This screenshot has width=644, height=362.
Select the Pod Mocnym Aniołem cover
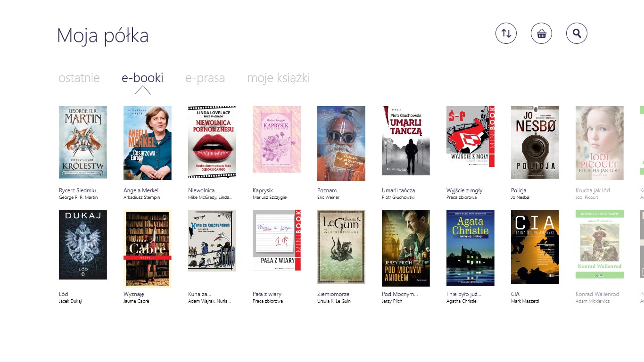(x=406, y=248)
